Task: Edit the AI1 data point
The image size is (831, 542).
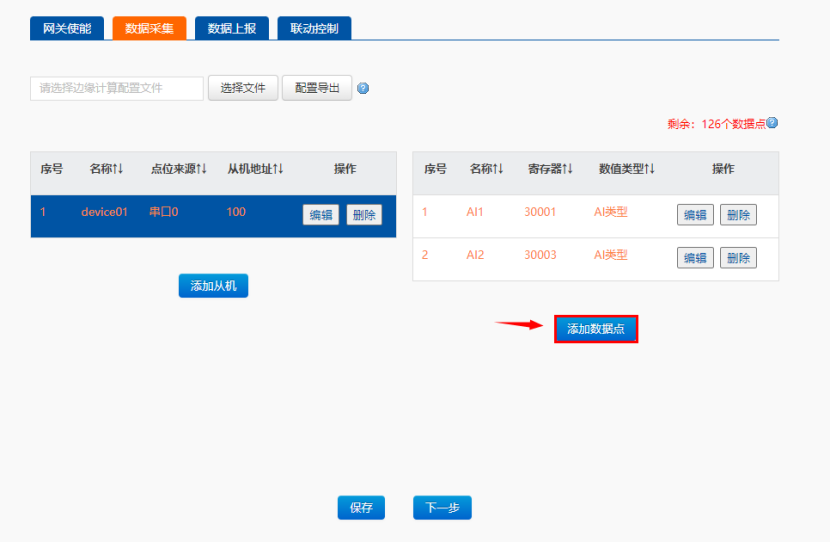Action: tap(695, 215)
